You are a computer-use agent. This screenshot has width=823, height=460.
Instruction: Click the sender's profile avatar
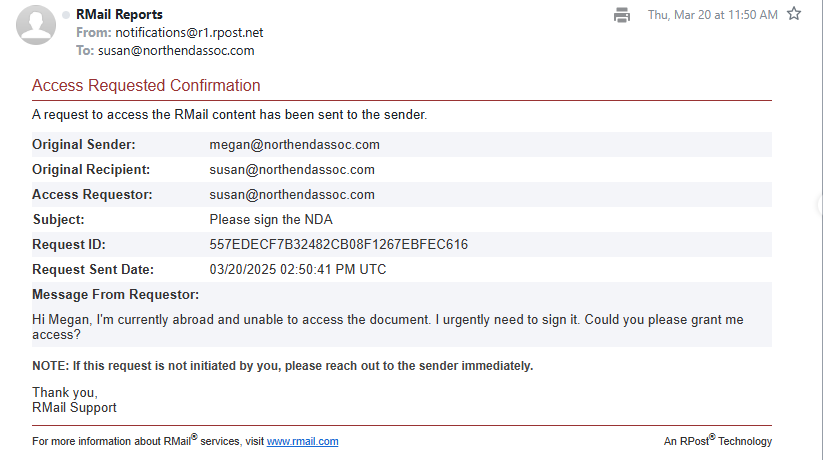(x=37, y=25)
